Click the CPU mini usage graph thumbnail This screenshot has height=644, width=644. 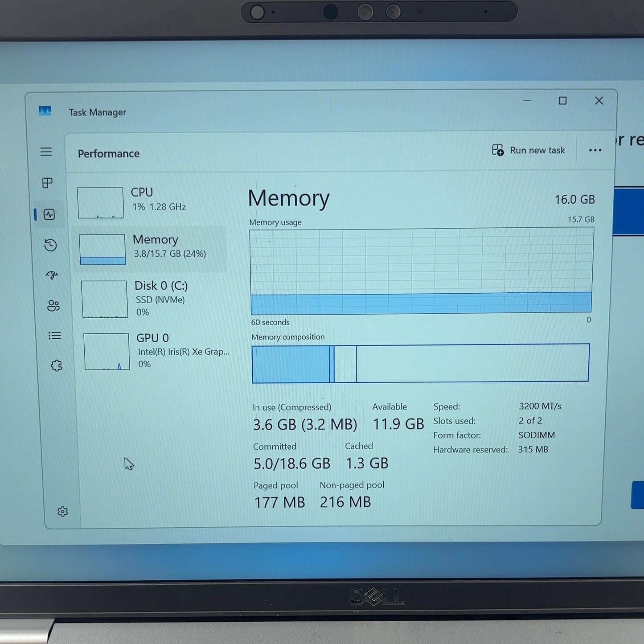(x=100, y=203)
